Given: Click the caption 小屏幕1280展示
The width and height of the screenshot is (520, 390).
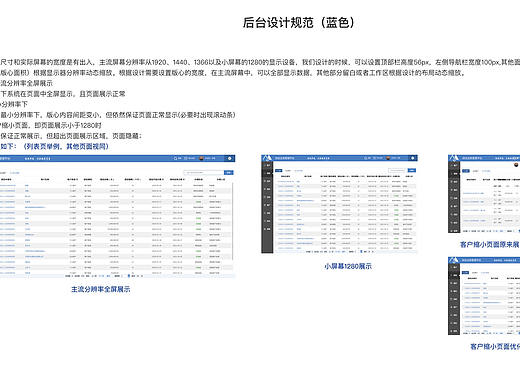Looking at the screenshot, I should (x=348, y=266).
